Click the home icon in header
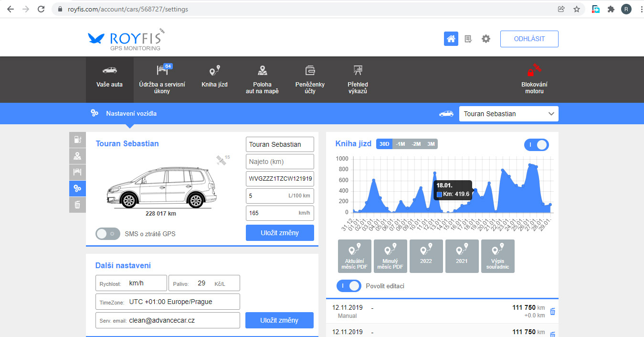Viewport: 644px width, 337px height. 451,39
